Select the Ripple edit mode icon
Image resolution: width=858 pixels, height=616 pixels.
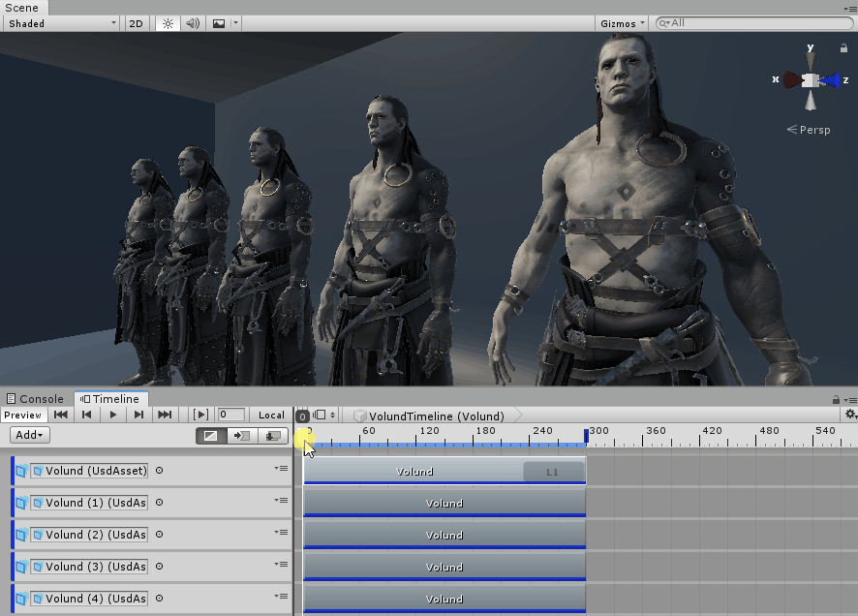coord(242,436)
